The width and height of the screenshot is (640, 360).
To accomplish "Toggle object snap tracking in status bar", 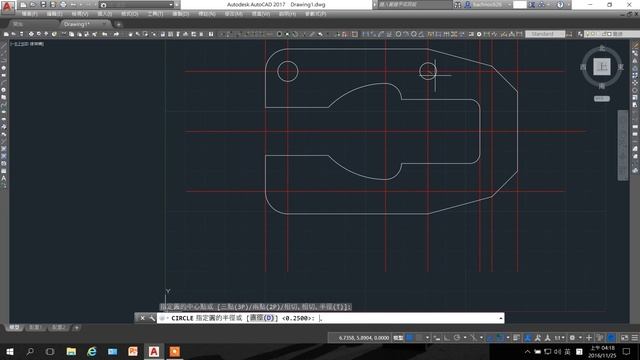I will [490, 338].
